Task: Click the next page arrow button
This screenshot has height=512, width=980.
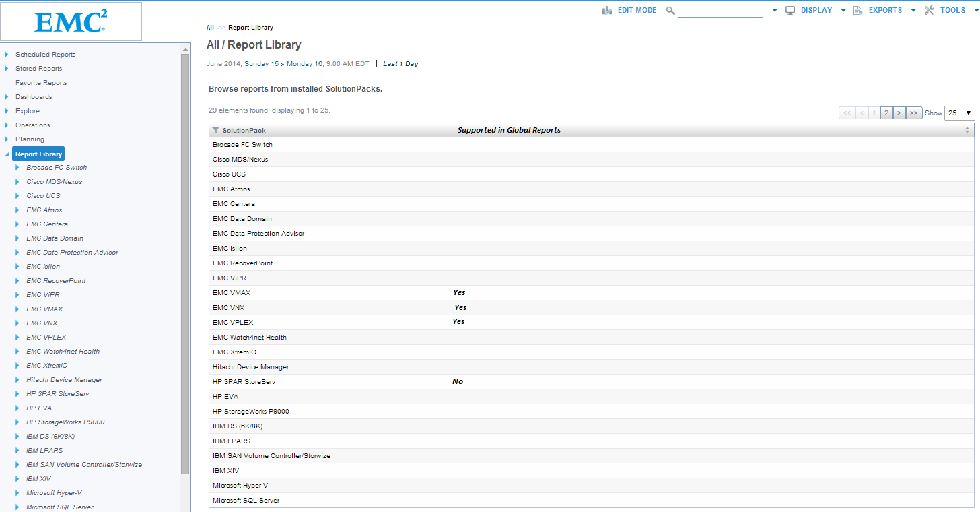Action: coord(899,113)
